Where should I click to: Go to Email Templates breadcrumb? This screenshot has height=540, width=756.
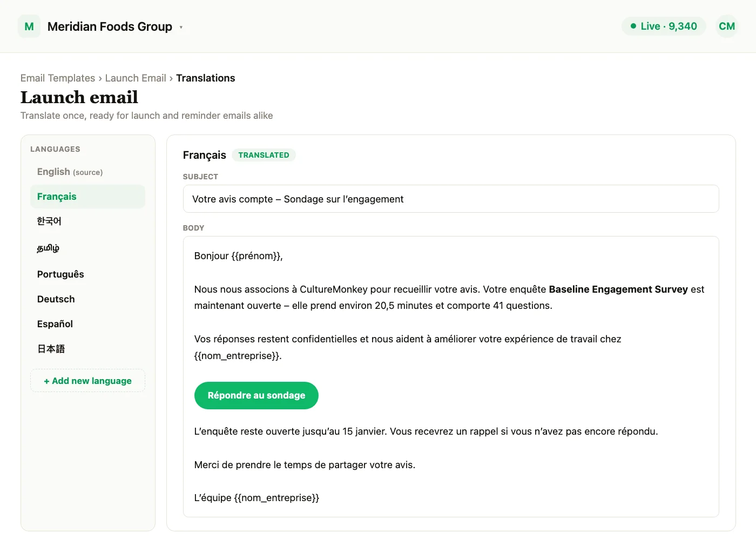click(x=58, y=78)
